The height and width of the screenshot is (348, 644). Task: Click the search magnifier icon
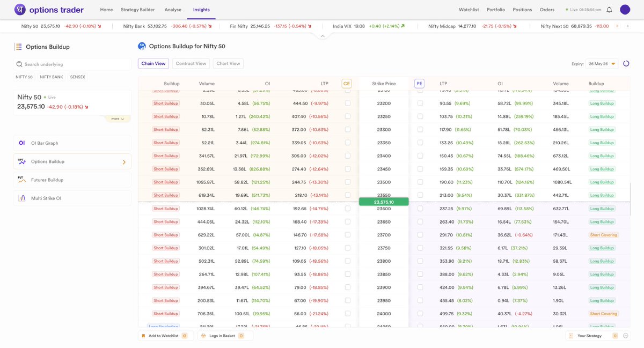pos(19,64)
